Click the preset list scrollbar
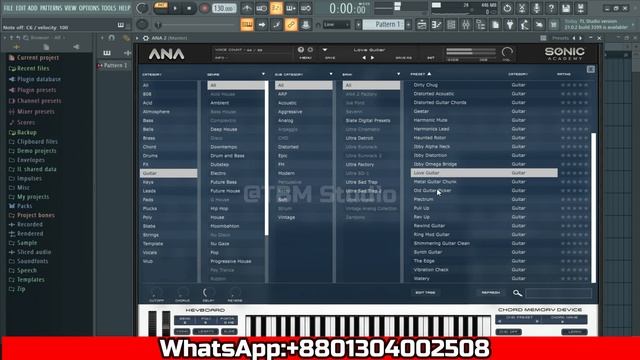This screenshot has width=640, height=360. (x=593, y=207)
